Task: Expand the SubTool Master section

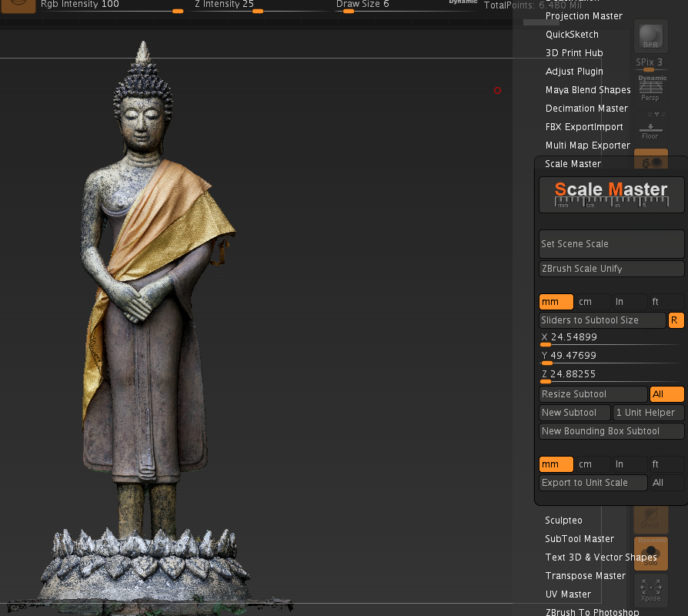Action: 579,539
